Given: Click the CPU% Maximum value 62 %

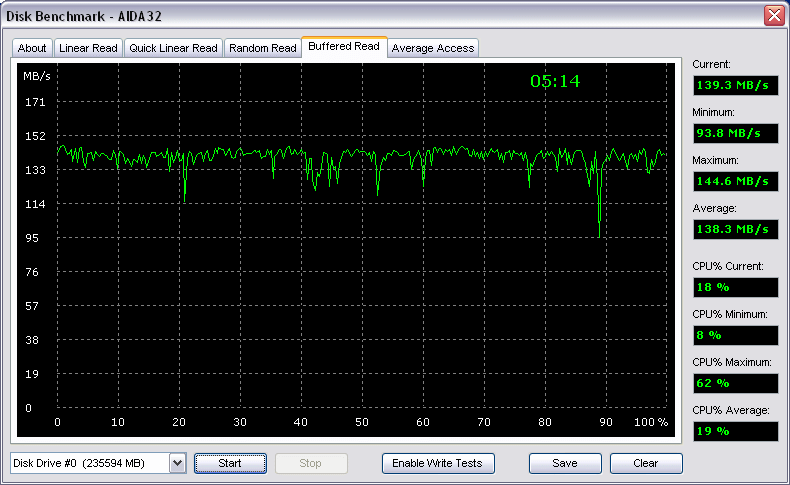Looking at the screenshot, I should point(736,383).
